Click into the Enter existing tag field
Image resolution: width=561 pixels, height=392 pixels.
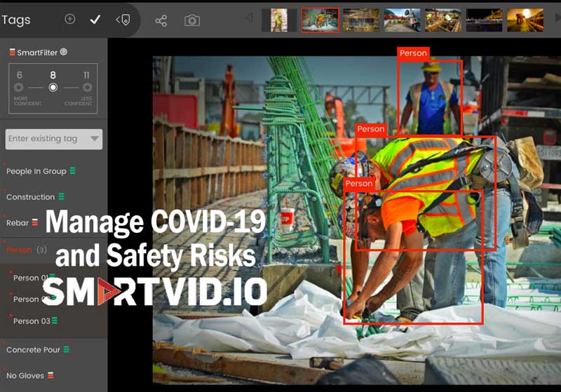[54, 139]
